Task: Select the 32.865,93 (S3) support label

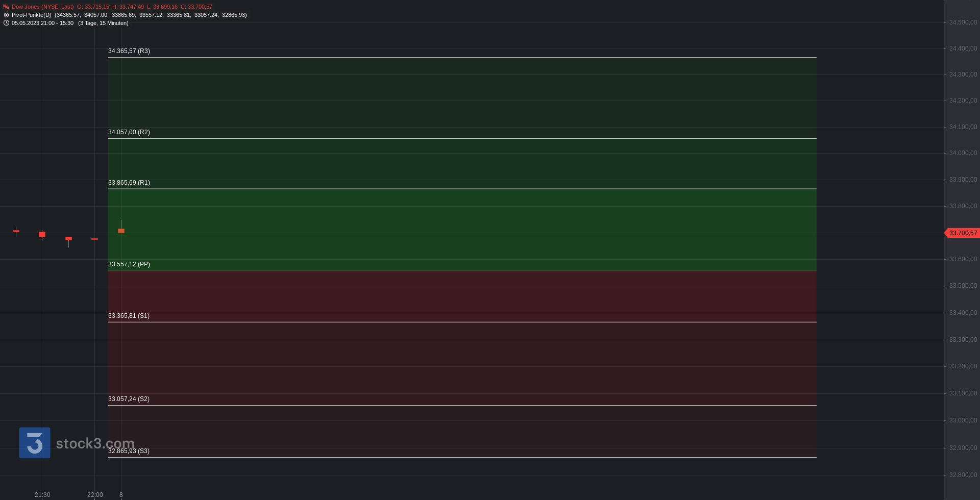Action: 129,451
